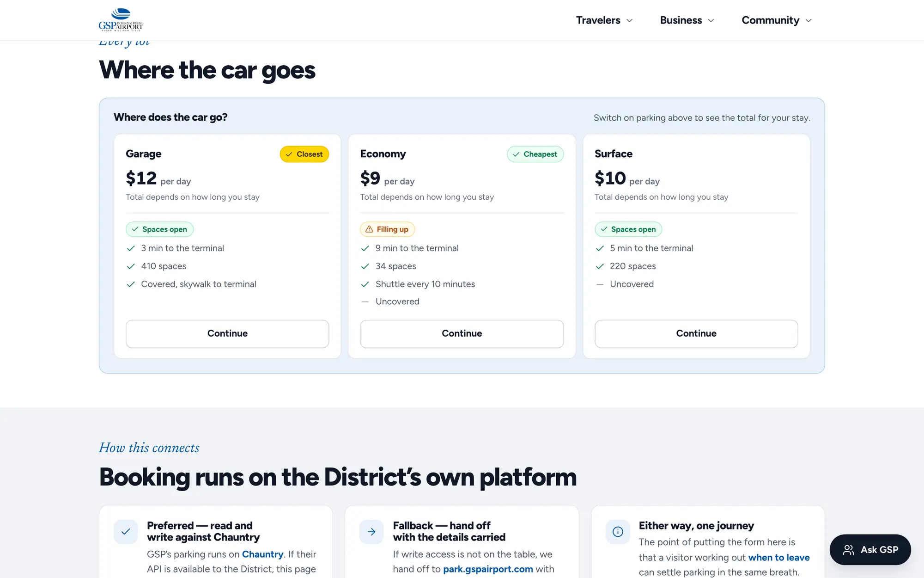Click 'Where does the car go?' heading

click(x=170, y=117)
